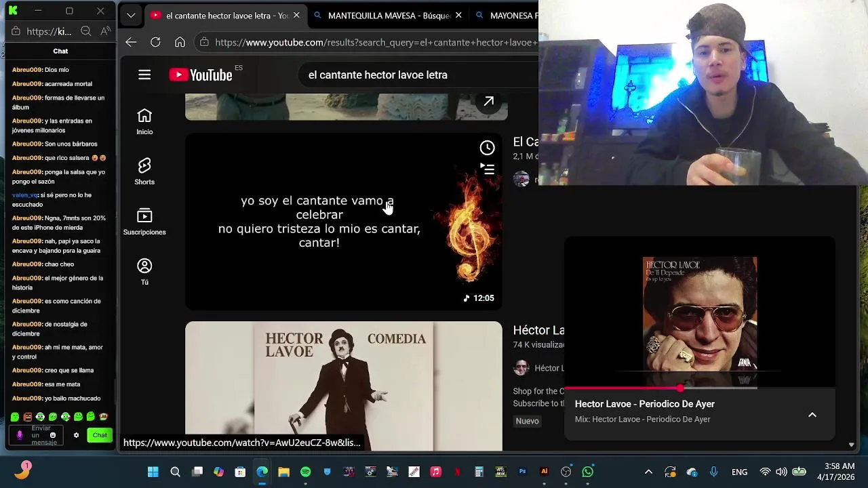
Task: Open Copilot from the taskbar
Action: point(218,472)
